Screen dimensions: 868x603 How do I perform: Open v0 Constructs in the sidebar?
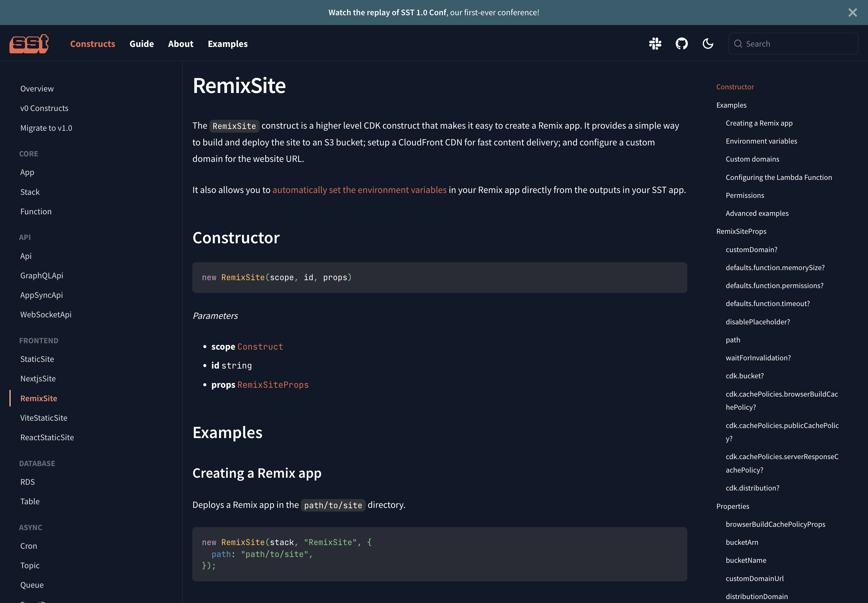coord(44,108)
